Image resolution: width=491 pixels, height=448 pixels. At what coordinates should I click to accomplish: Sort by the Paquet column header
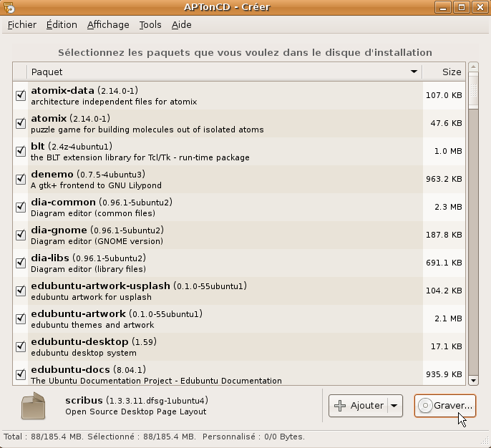point(225,72)
